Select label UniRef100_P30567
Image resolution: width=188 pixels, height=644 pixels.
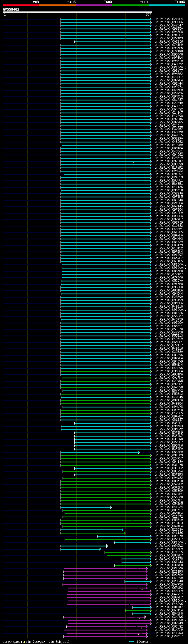[169, 129]
